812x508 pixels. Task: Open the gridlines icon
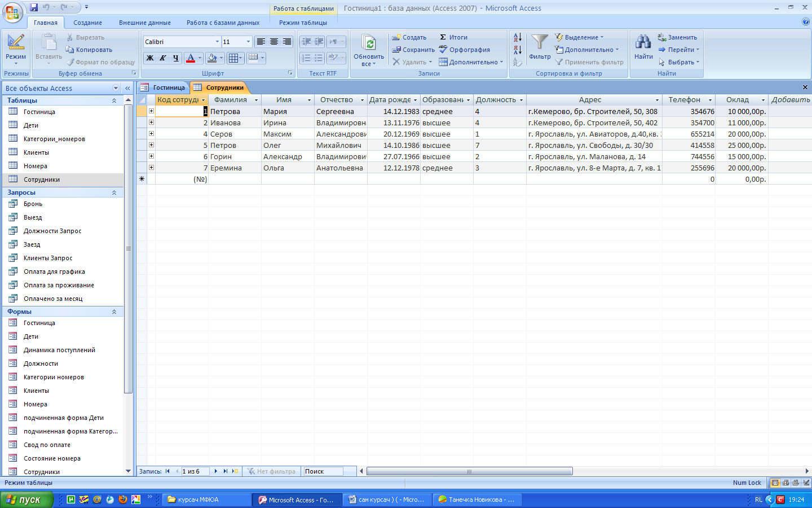click(233, 58)
